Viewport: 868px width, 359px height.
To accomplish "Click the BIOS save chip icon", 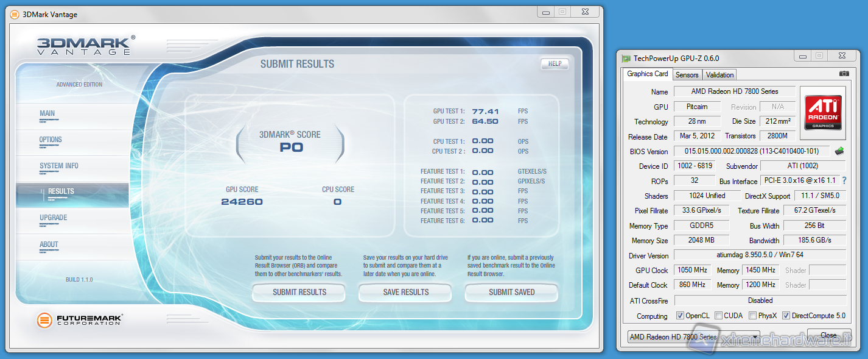I will 839,151.
